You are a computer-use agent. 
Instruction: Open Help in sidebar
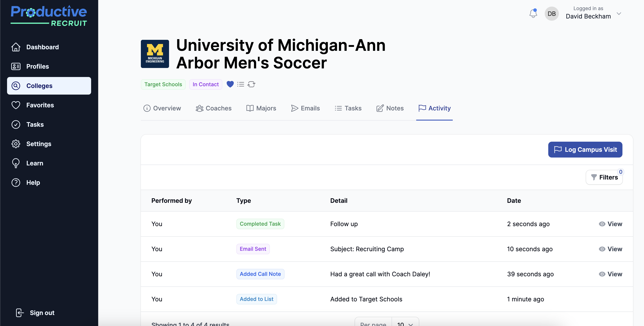[x=49, y=183]
